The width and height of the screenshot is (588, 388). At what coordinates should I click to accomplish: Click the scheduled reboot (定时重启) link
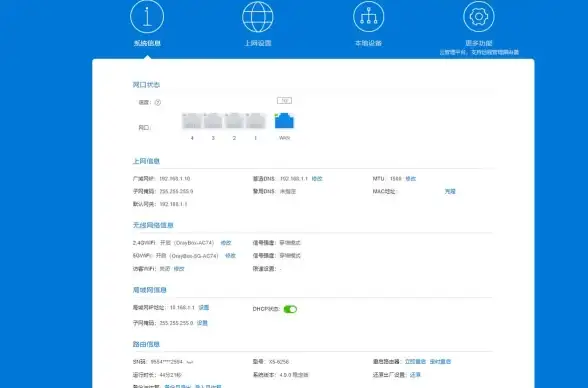pos(440,362)
